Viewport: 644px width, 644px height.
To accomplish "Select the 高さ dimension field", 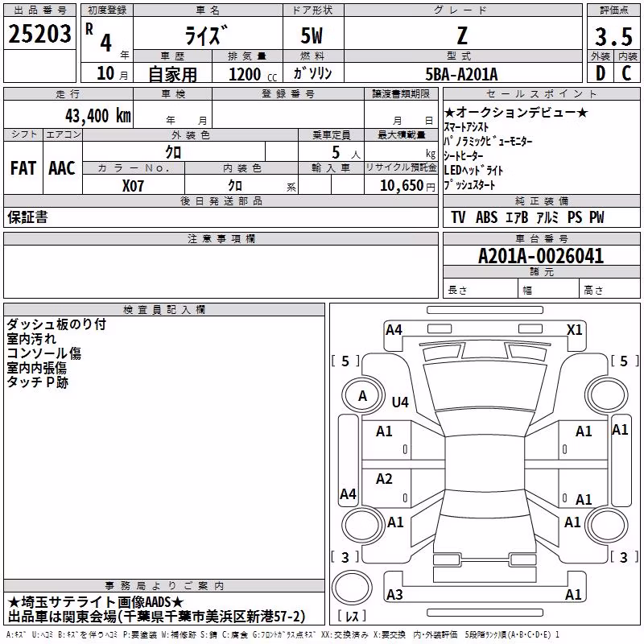I will pyautogui.click(x=610, y=290).
